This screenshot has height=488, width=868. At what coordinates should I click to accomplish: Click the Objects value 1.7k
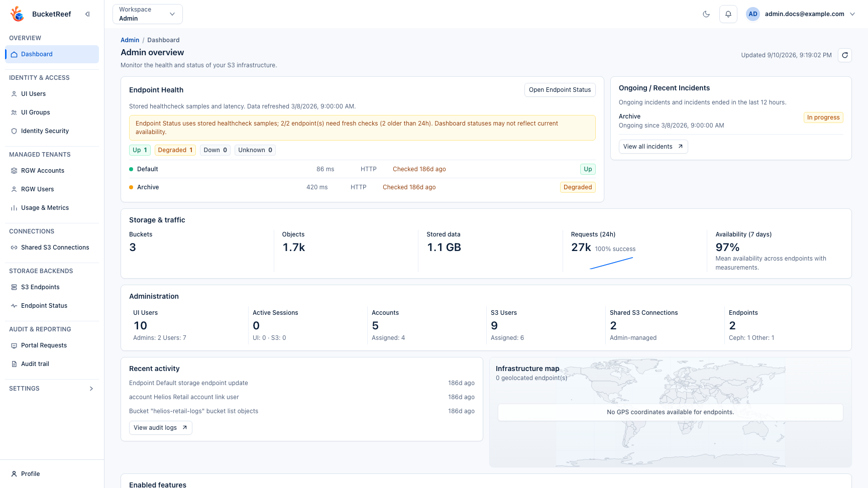point(294,248)
